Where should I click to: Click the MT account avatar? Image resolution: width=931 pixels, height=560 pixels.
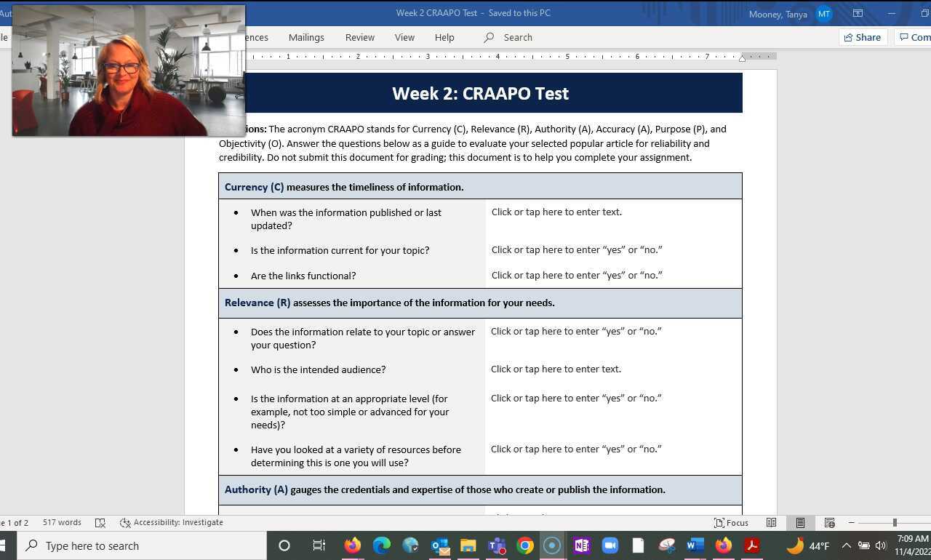[824, 14]
